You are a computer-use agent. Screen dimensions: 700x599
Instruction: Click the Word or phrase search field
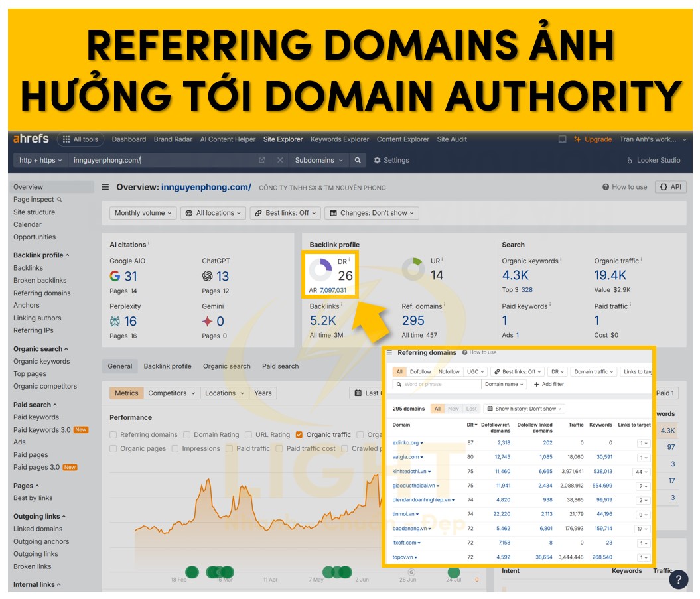[x=437, y=384]
